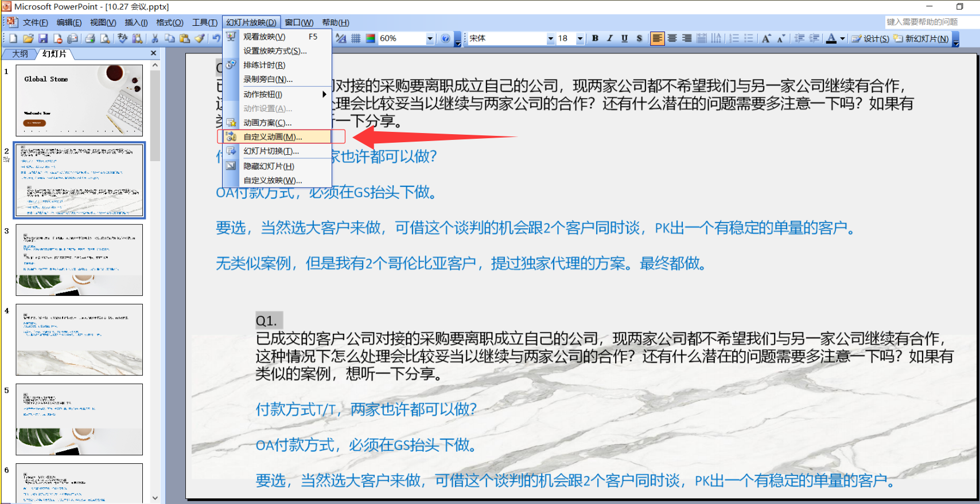Click the Format Painter brush icon

pyautogui.click(x=199, y=38)
